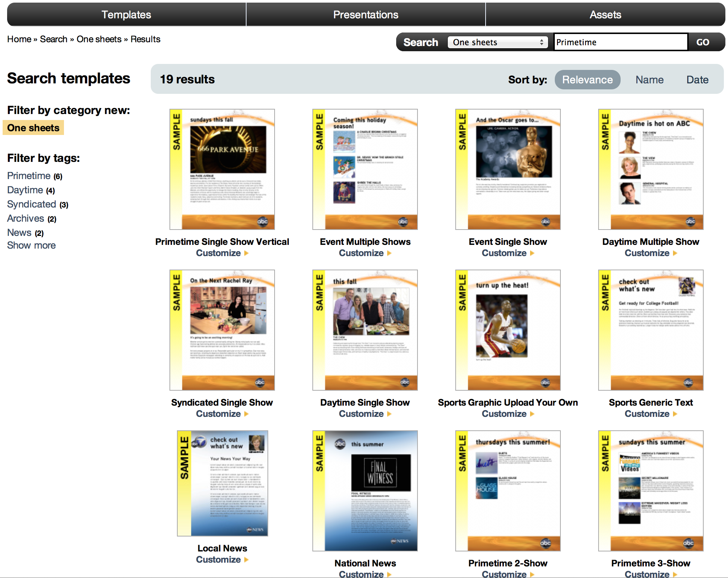728x578 pixels.
Task: Customize Sports Generic Text template
Action: pos(651,414)
